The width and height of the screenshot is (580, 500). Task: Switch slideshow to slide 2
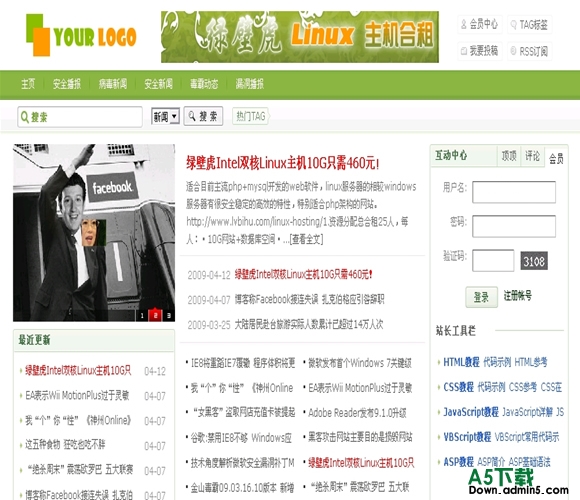(155, 315)
